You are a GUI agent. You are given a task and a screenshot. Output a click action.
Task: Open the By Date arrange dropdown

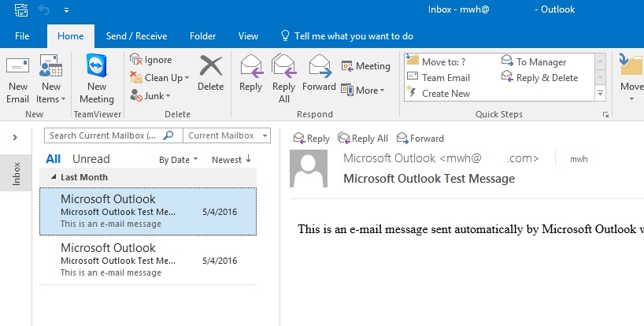point(178,160)
